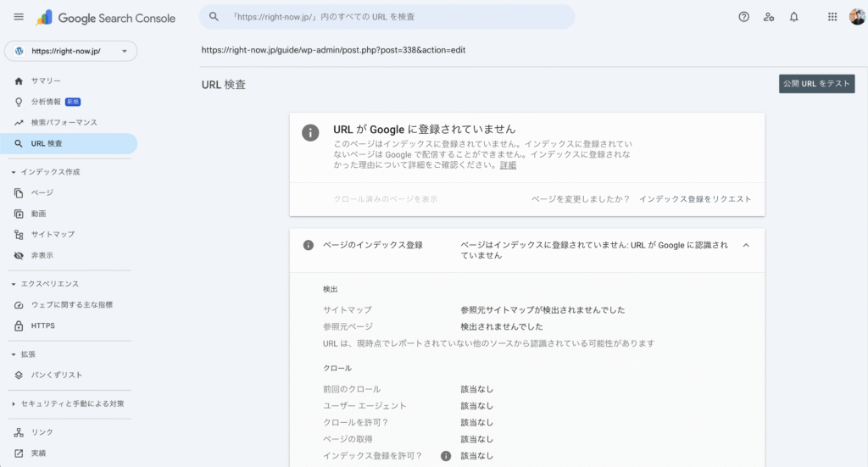Screen dimensions: 868x467
Task: Click the speedometer icon for ウェブに関する主な指標
Action: [x=19, y=305]
